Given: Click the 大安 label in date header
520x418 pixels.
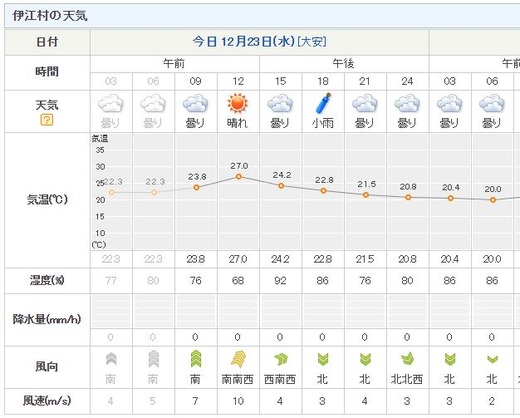Looking at the screenshot, I should pyautogui.click(x=312, y=42).
